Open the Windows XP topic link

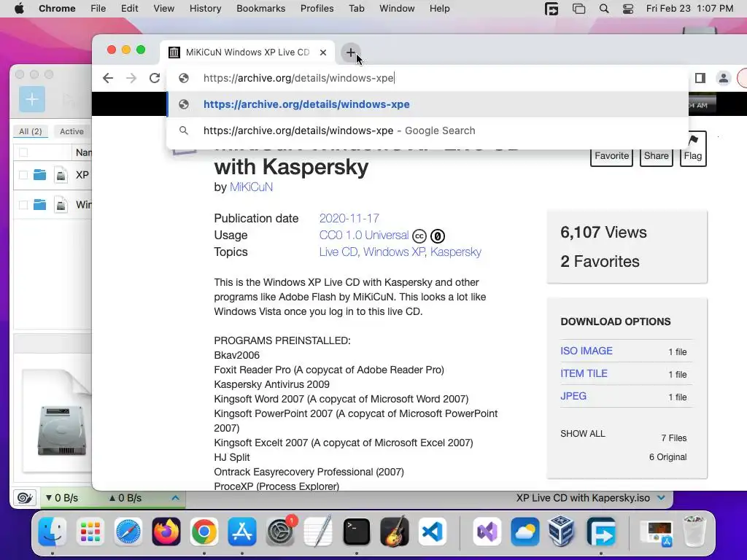coord(394,252)
